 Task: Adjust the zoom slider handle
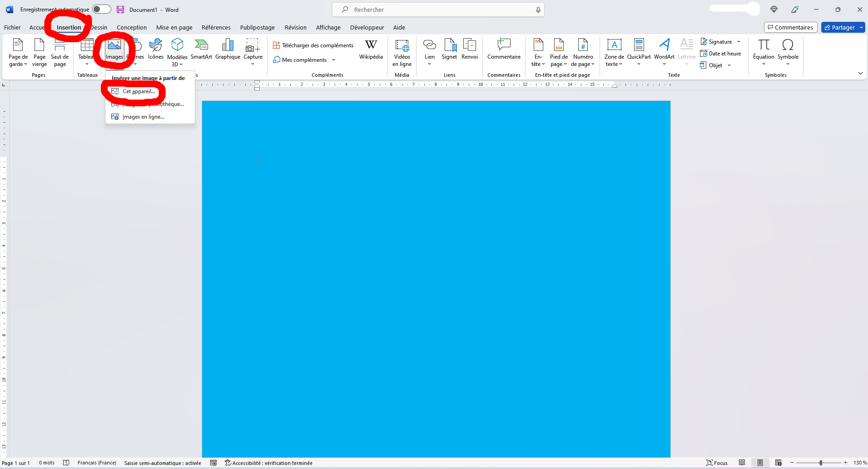coord(820,463)
